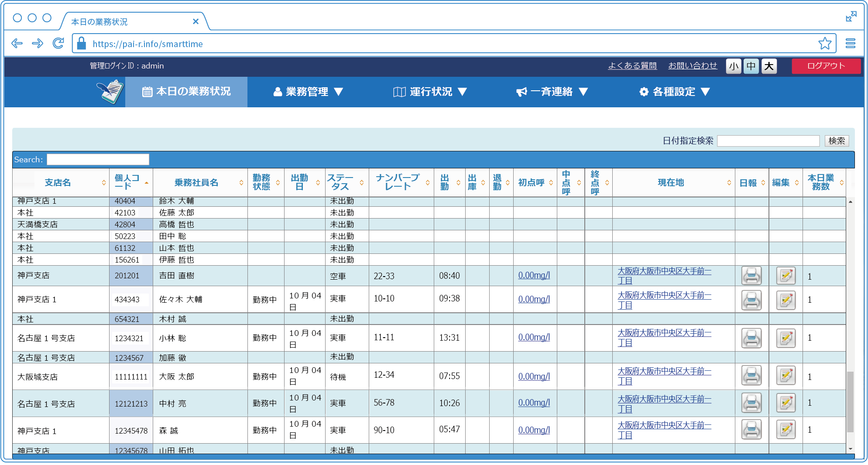Close the 本日の業務状況 browser tab

click(196, 21)
